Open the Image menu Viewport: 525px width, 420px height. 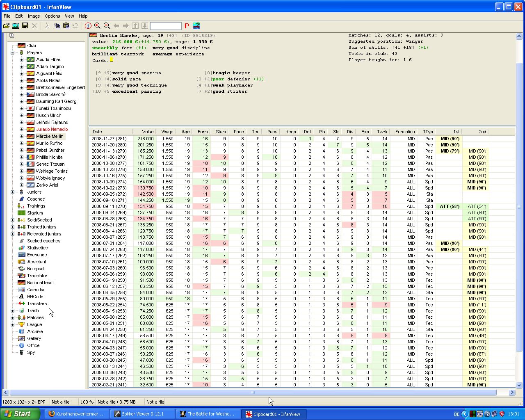[34, 16]
